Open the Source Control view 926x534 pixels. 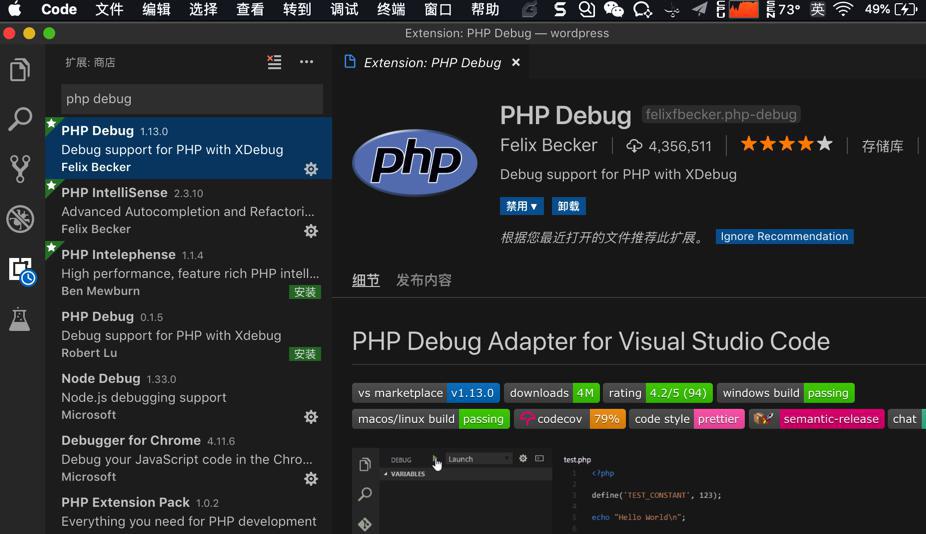tap(19, 168)
